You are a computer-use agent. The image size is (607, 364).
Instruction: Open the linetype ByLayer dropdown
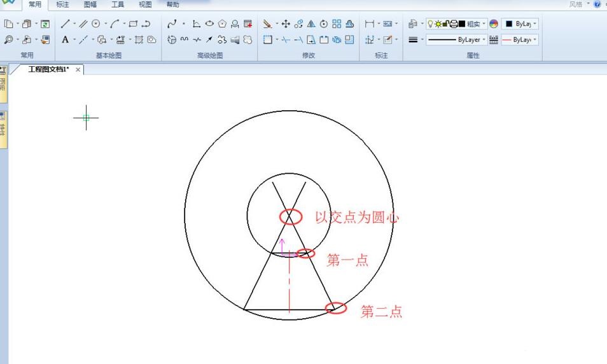coord(484,39)
